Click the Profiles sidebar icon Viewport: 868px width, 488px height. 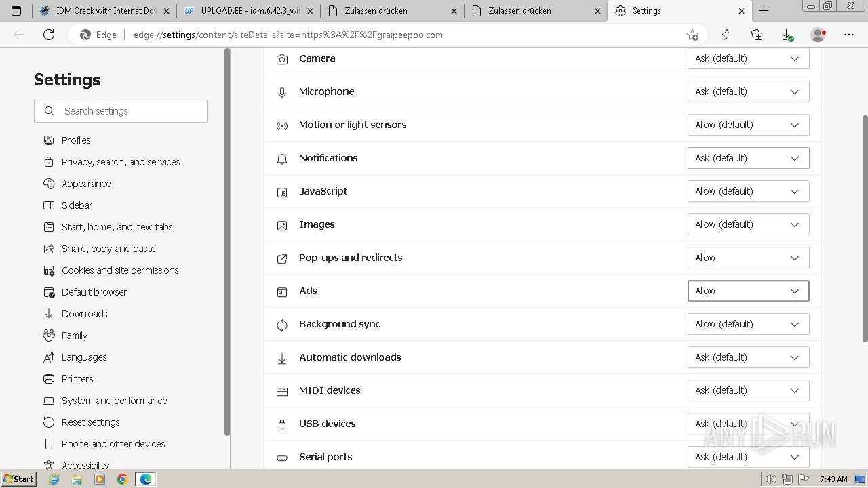pos(49,140)
